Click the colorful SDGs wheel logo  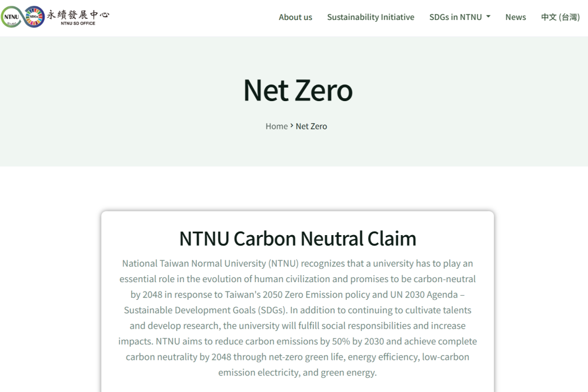click(34, 17)
